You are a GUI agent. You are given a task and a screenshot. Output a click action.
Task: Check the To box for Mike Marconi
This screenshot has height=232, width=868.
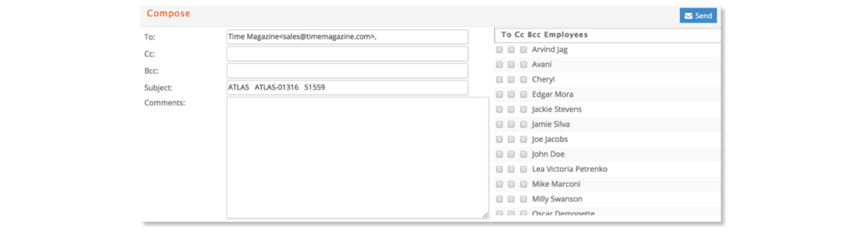pos(499,184)
